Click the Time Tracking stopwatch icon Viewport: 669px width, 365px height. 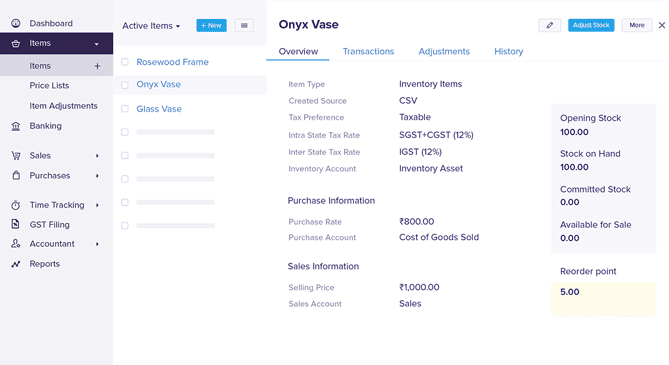coord(16,205)
